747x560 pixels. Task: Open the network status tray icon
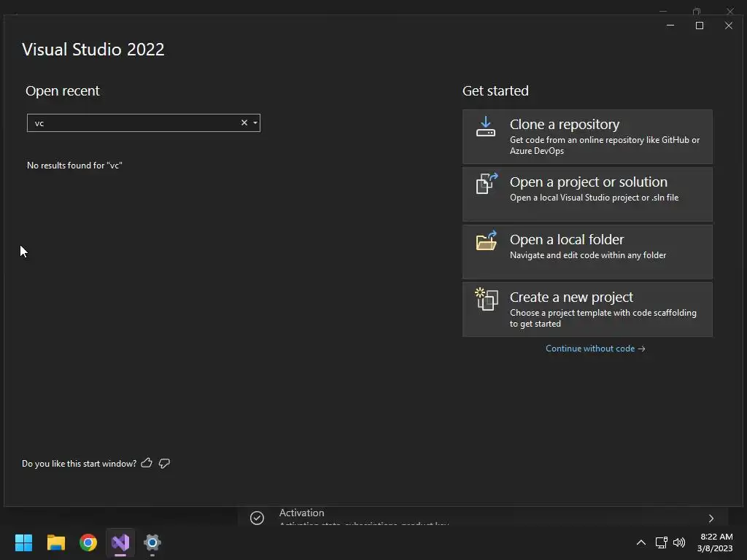click(661, 542)
